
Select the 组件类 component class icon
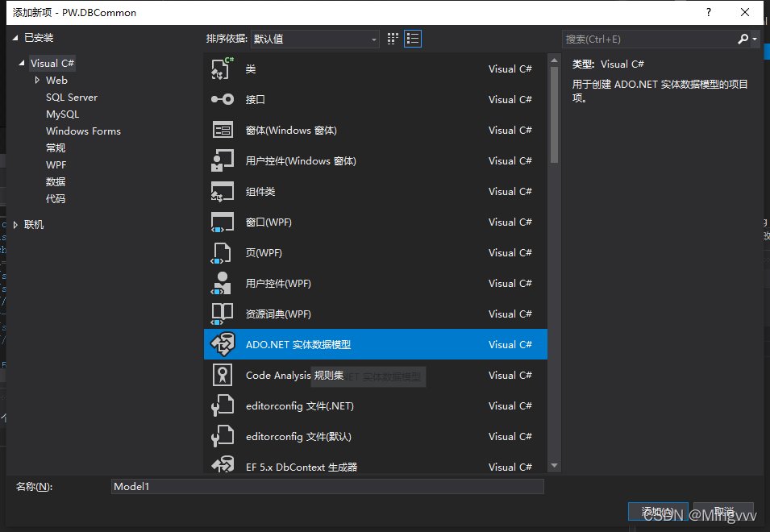(x=223, y=191)
